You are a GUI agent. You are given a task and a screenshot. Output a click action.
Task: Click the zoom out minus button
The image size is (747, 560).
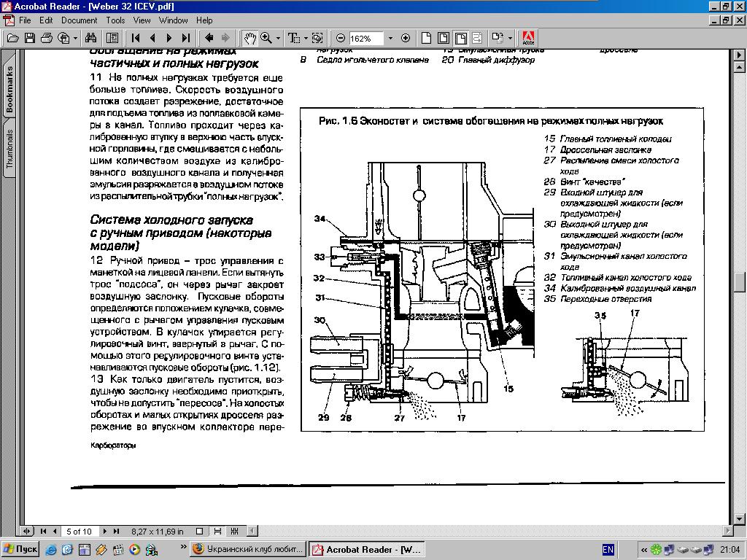[341, 38]
